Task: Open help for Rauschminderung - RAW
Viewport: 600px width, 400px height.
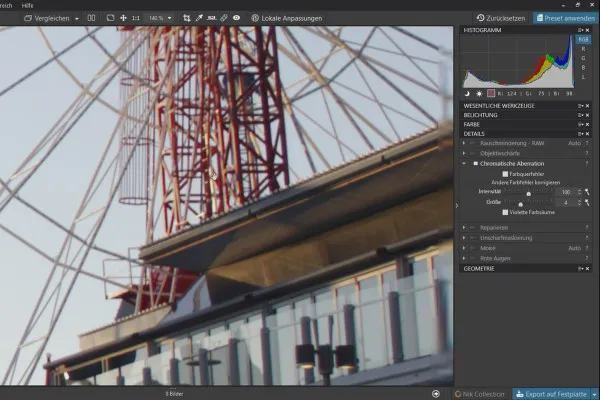Action: click(x=587, y=143)
